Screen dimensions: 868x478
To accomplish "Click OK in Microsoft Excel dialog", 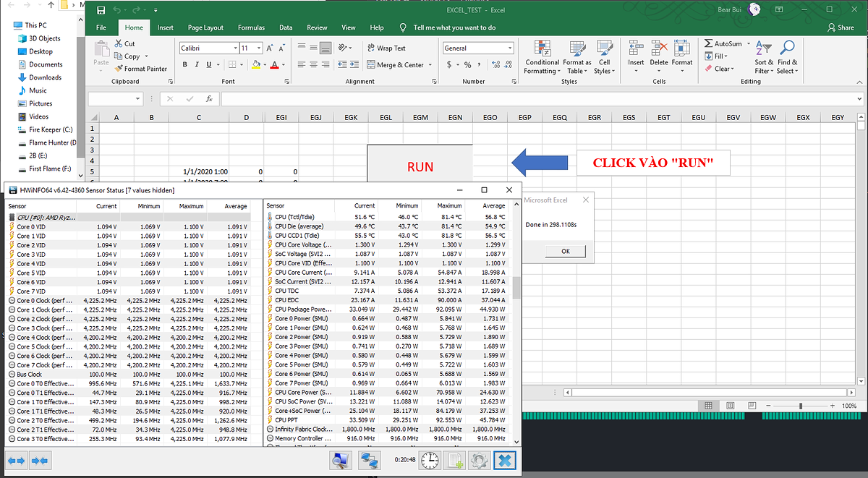I will click(565, 251).
